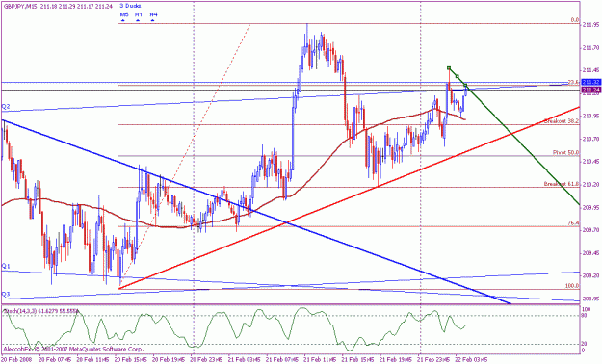Click the 211.95 price axis value
This screenshot has width=602, height=364.
pyautogui.click(x=590, y=25)
